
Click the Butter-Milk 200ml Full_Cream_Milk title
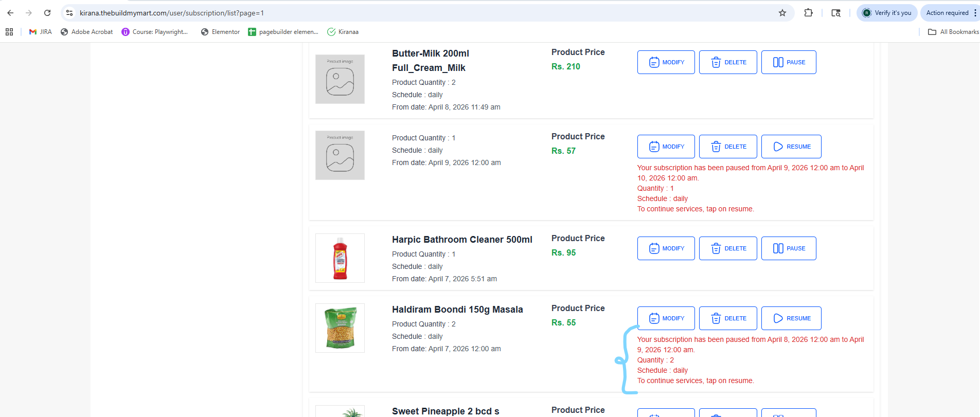click(431, 61)
